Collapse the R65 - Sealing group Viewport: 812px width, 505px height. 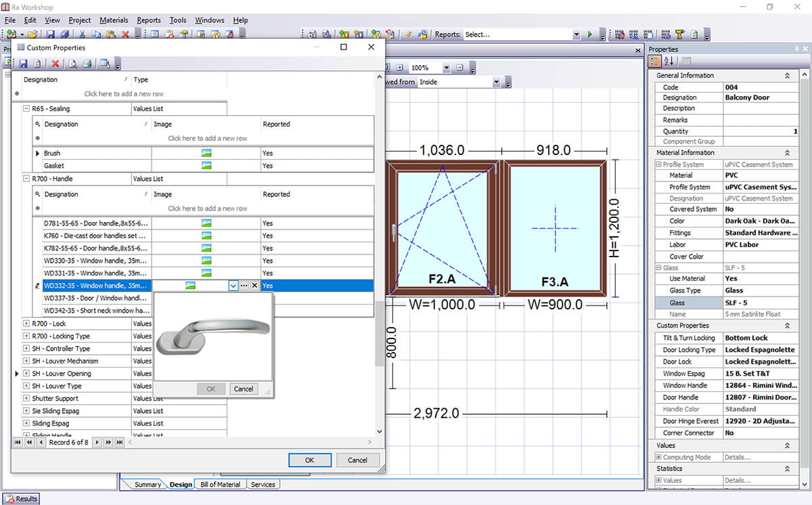26,108
